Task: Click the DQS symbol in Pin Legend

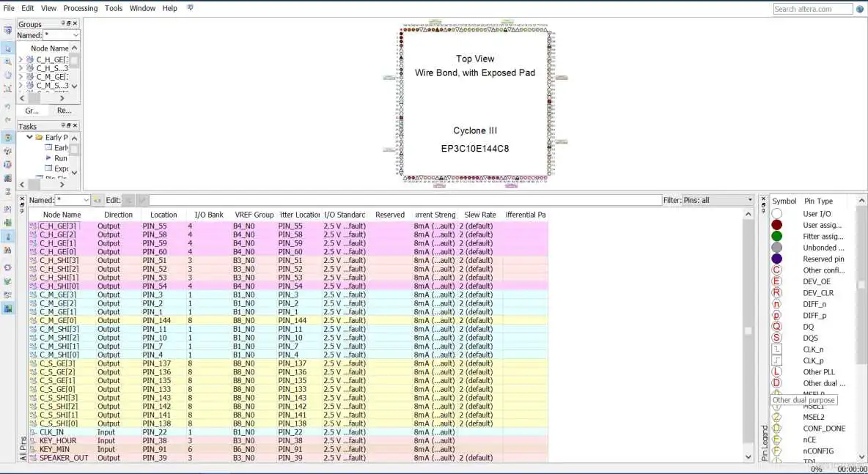Action: pyautogui.click(x=776, y=338)
